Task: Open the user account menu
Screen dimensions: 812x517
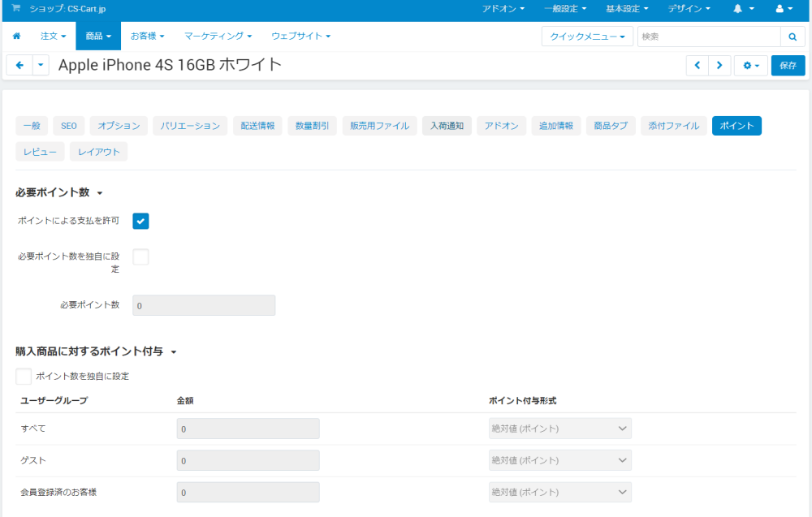Action: pos(784,9)
